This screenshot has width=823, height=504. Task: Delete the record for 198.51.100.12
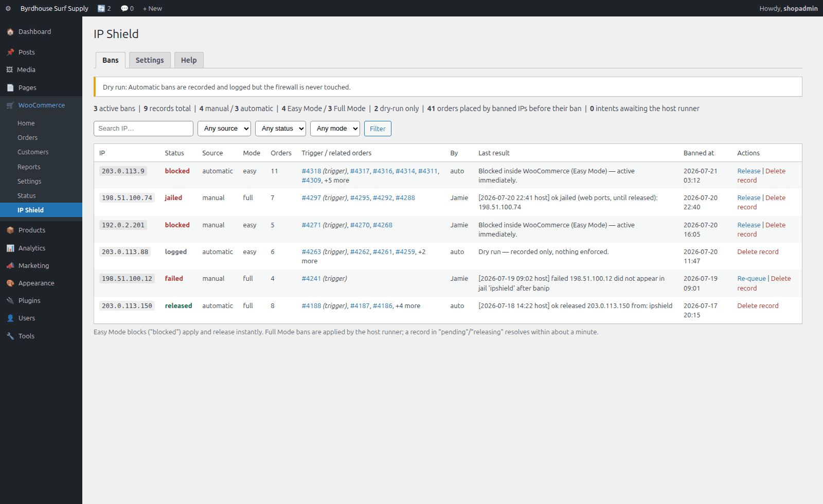tap(764, 283)
